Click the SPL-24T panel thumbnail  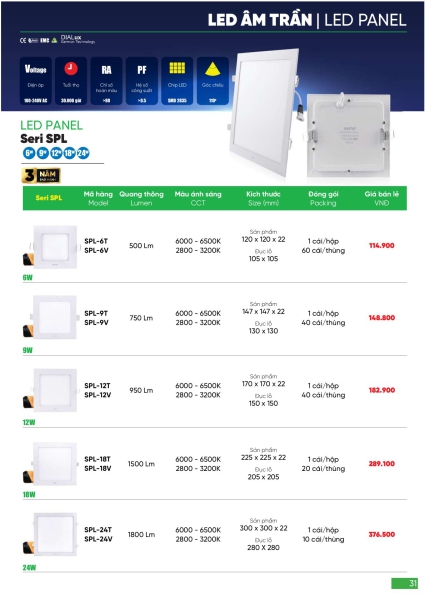tap(55, 534)
